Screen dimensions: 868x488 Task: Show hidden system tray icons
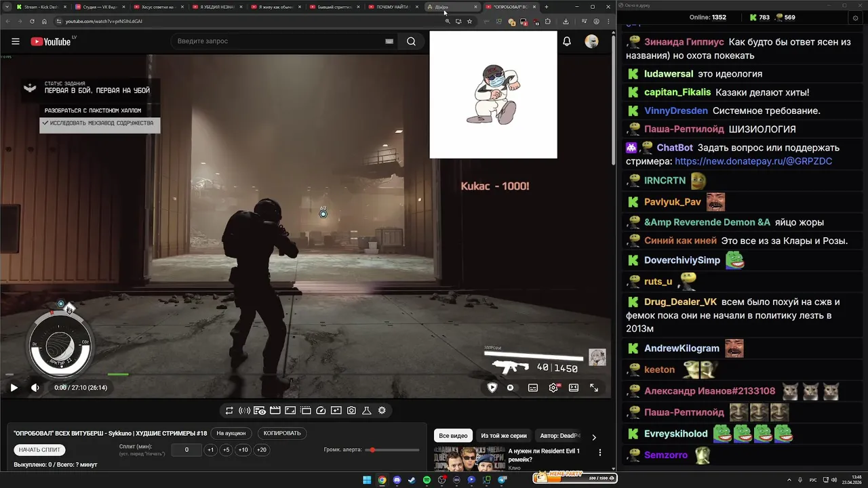790,480
